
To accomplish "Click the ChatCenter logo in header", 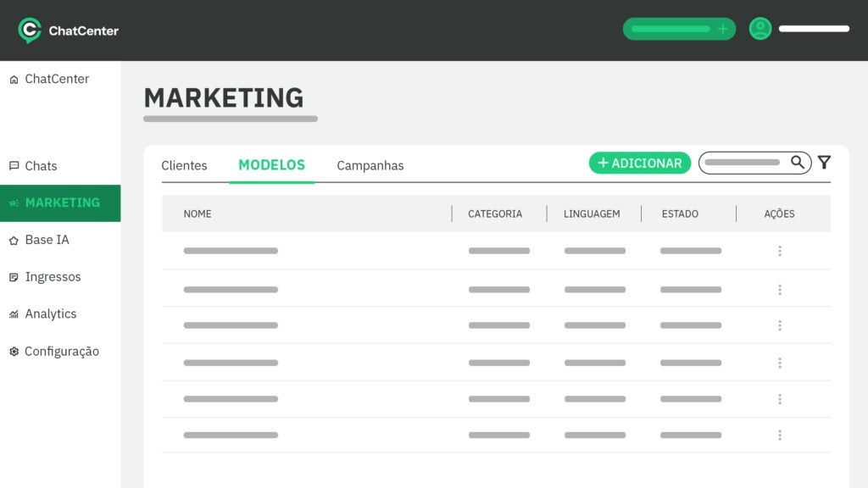I will click(68, 30).
